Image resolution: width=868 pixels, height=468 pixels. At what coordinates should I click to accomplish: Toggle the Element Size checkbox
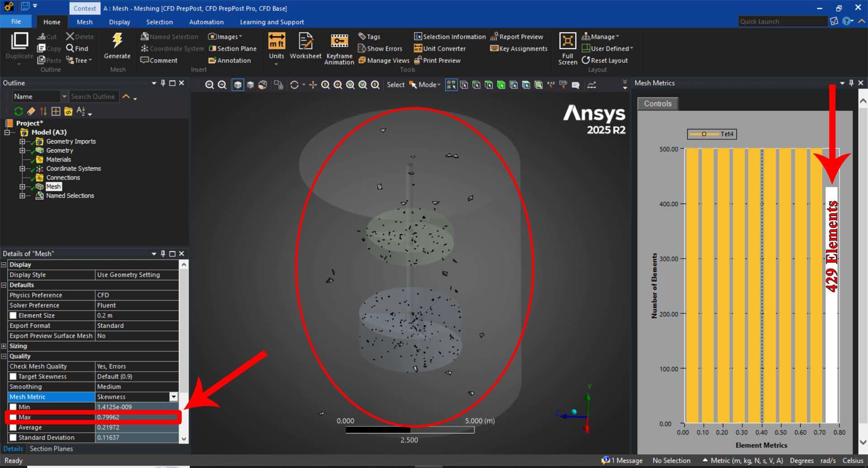(13, 316)
